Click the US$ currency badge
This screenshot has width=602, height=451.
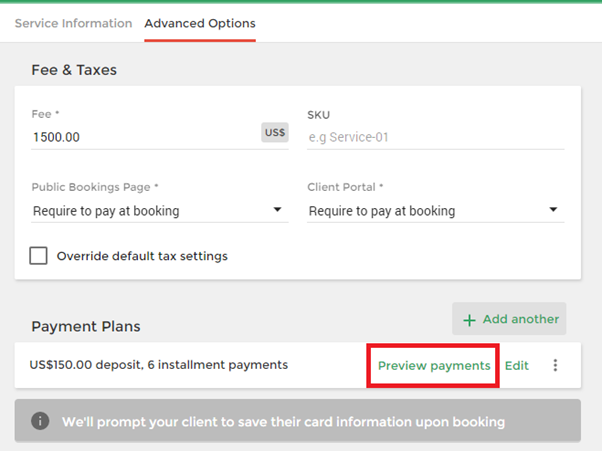point(275,132)
